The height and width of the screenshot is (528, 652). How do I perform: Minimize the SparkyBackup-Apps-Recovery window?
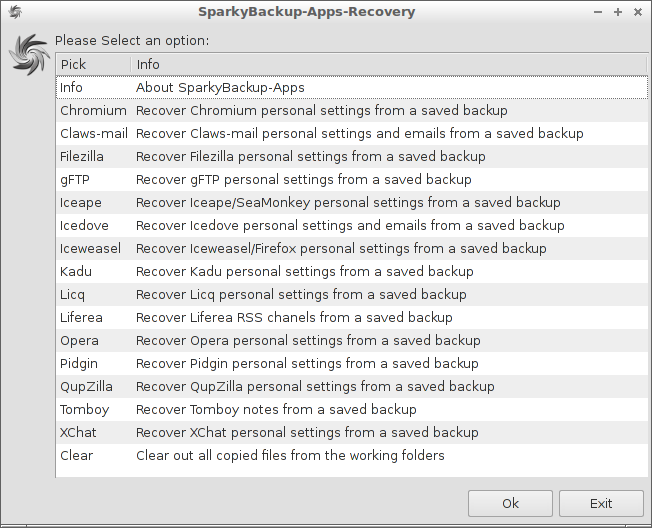[x=598, y=12]
